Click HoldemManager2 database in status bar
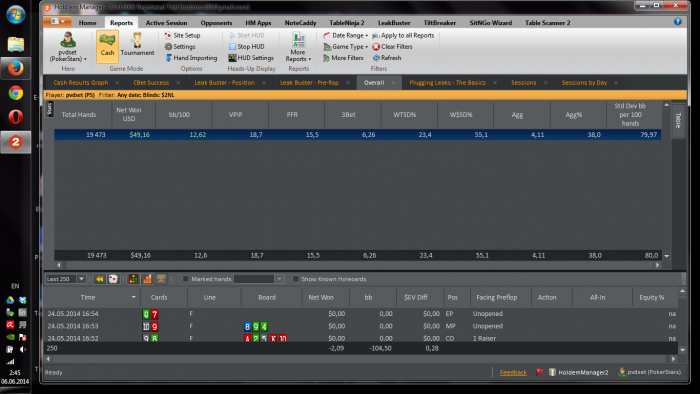700x394 pixels. coord(579,372)
